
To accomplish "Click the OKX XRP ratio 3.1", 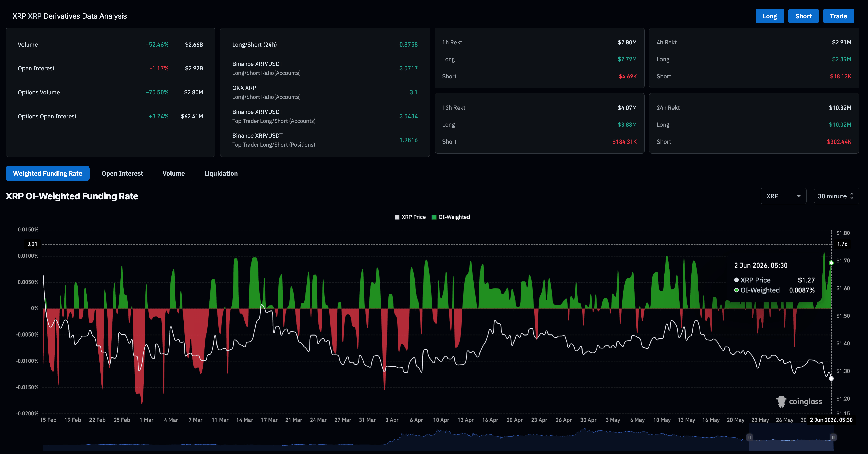I will [414, 92].
